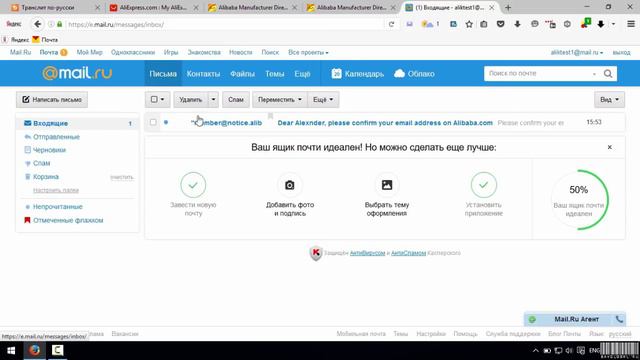Open a new browser tab with plus
The height and width of the screenshot is (360, 640).
[x=508, y=7]
